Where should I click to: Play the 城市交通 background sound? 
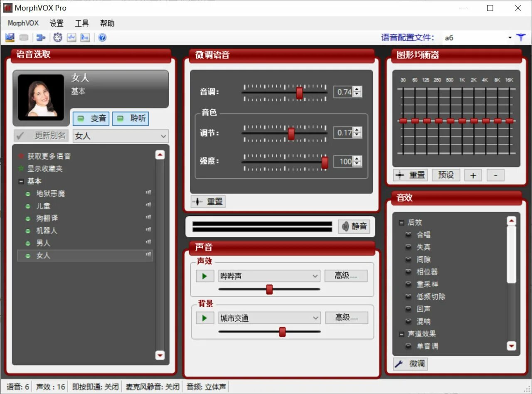pyautogui.click(x=205, y=318)
